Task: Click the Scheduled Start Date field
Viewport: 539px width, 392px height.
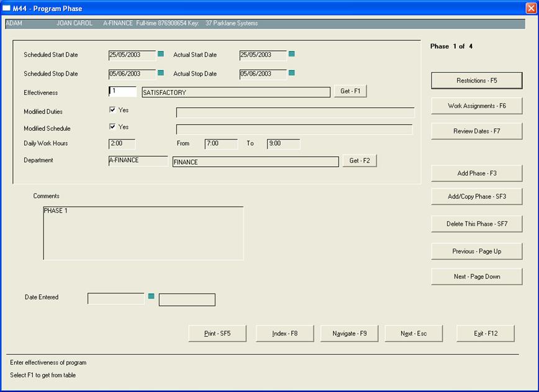Action: click(132, 55)
